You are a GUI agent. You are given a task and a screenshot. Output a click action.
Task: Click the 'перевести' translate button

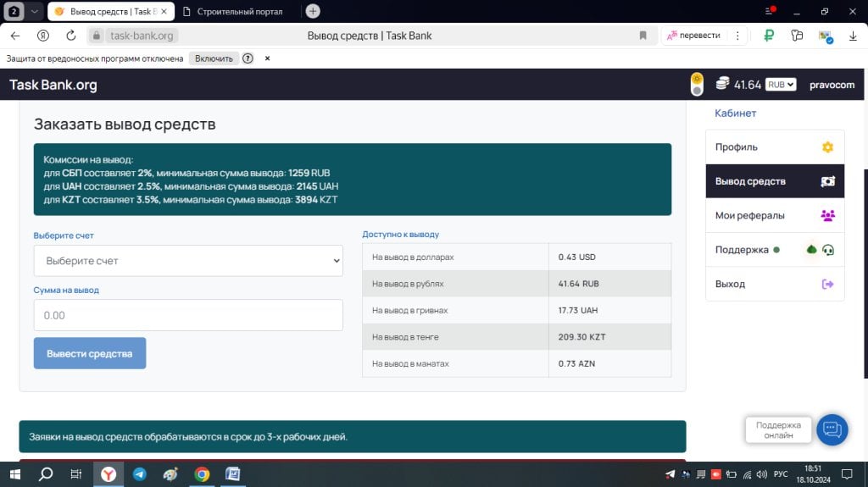click(x=694, y=36)
